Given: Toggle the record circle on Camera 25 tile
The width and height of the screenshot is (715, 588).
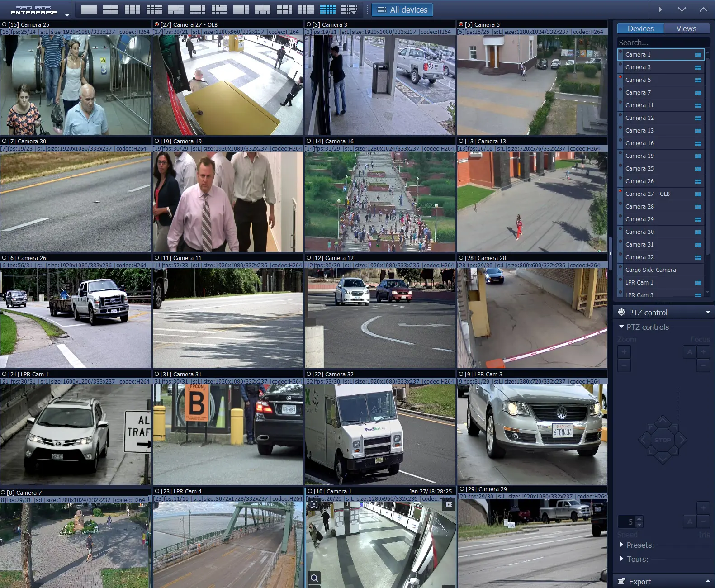Looking at the screenshot, I should point(4,24).
